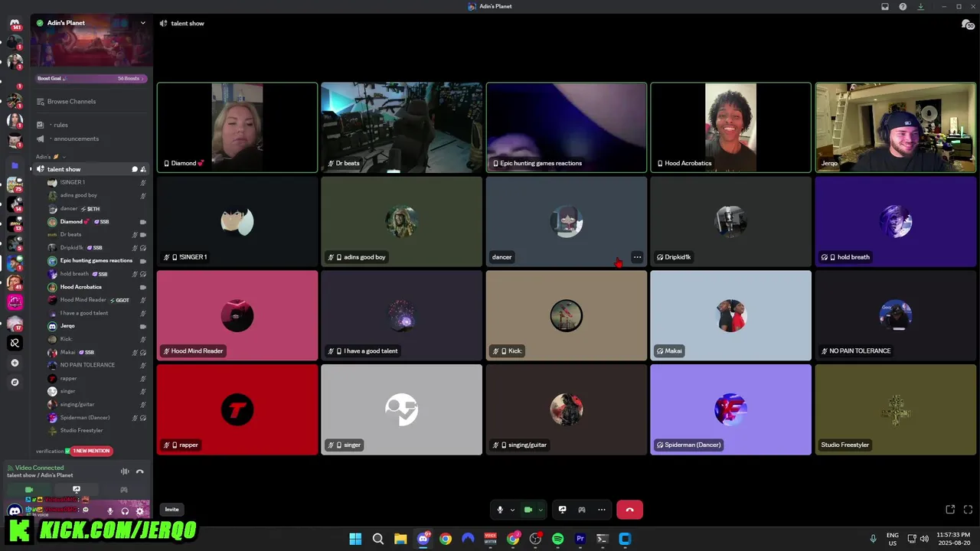Screen dimensions: 980x551
Task: Open Spotify from the taskbar
Action: pyautogui.click(x=557, y=539)
